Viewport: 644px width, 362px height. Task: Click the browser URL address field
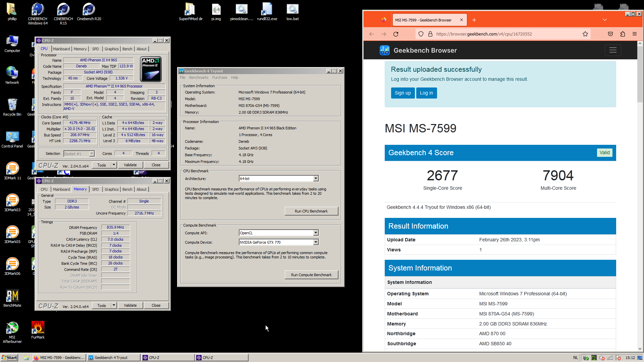pyautogui.click(x=503, y=34)
